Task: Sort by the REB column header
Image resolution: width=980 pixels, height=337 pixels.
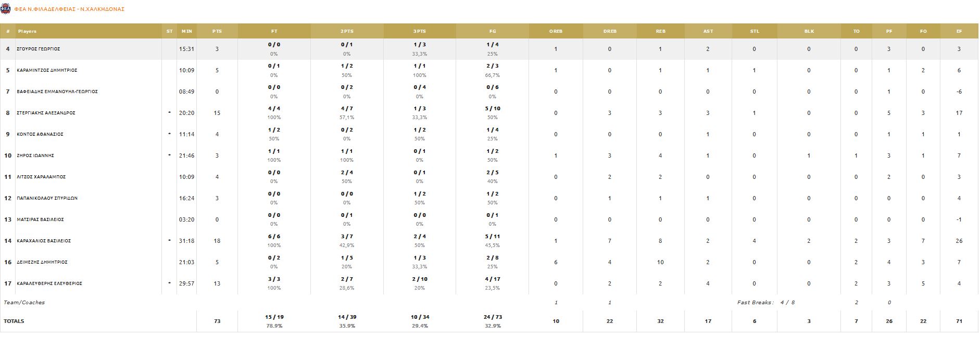Action: 660,31
